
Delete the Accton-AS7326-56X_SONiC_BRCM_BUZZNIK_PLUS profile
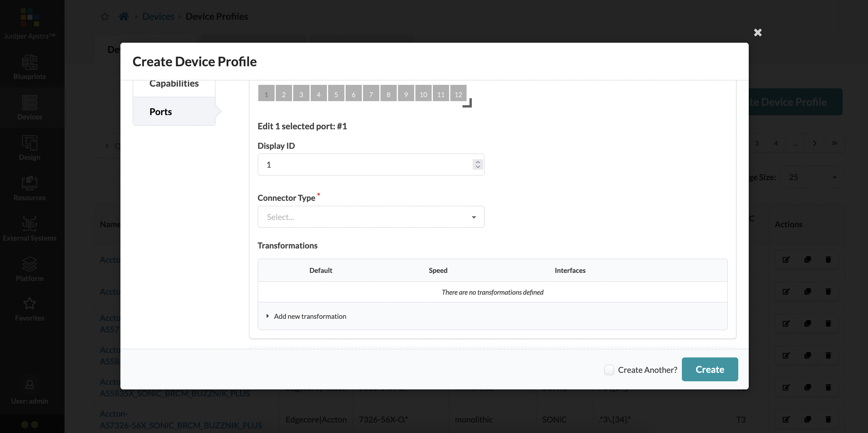(828, 419)
